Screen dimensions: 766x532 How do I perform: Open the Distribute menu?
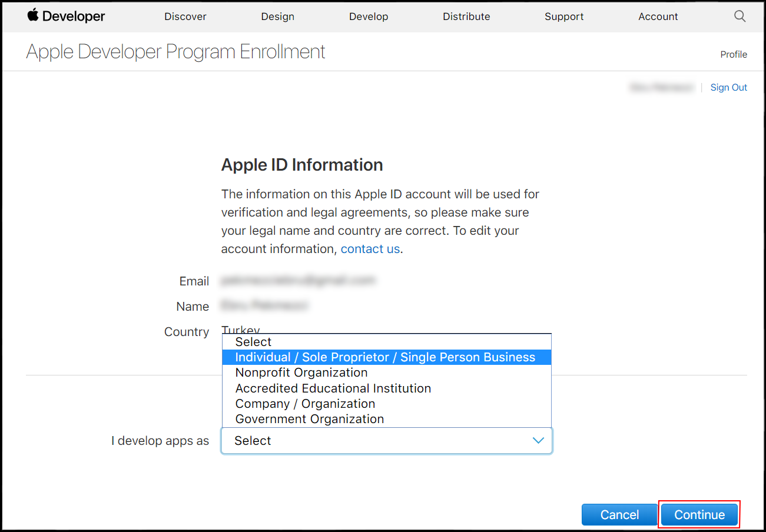[466, 16]
